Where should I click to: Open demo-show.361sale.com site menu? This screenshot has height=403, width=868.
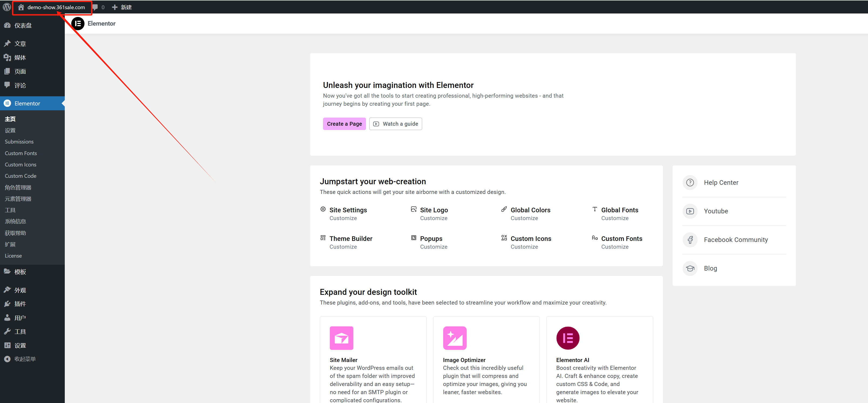[56, 7]
